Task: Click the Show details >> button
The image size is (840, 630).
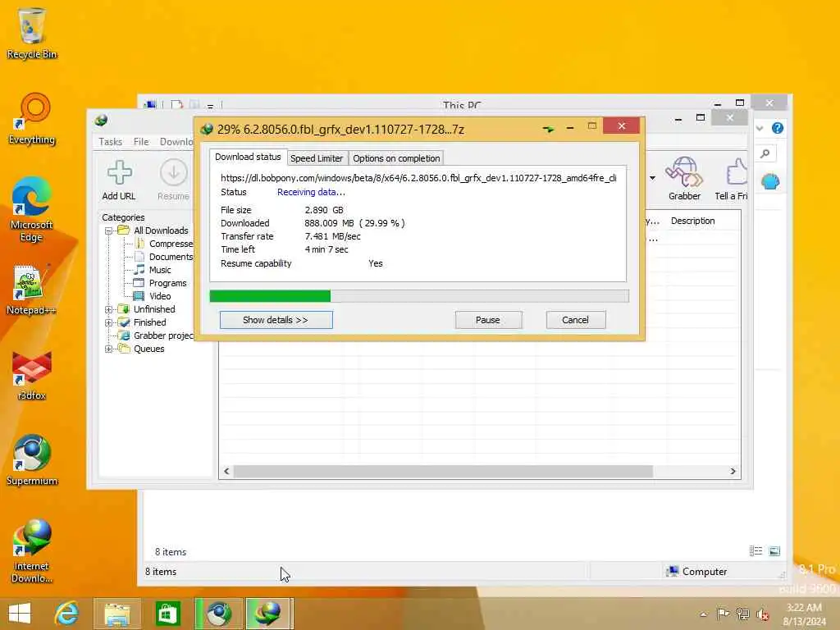Action: [276, 320]
